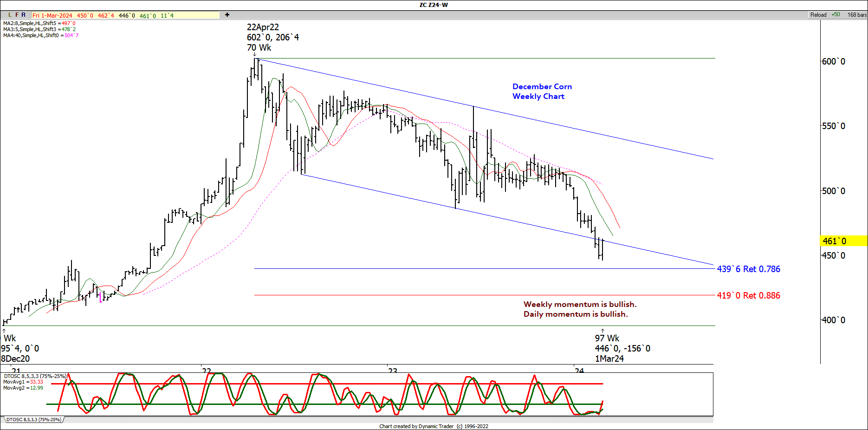Click the low value 446`0 in data bar
The image size is (868, 430).
[x=127, y=15]
